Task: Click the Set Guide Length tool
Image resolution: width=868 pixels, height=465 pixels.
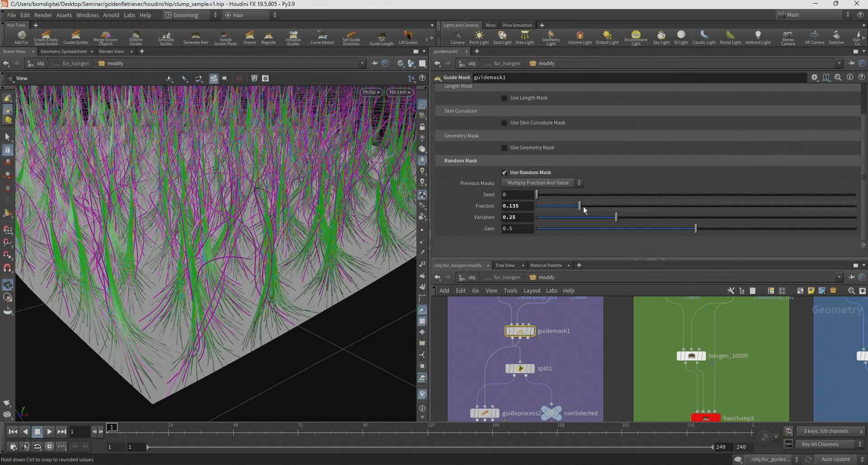Action: [381, 38]
